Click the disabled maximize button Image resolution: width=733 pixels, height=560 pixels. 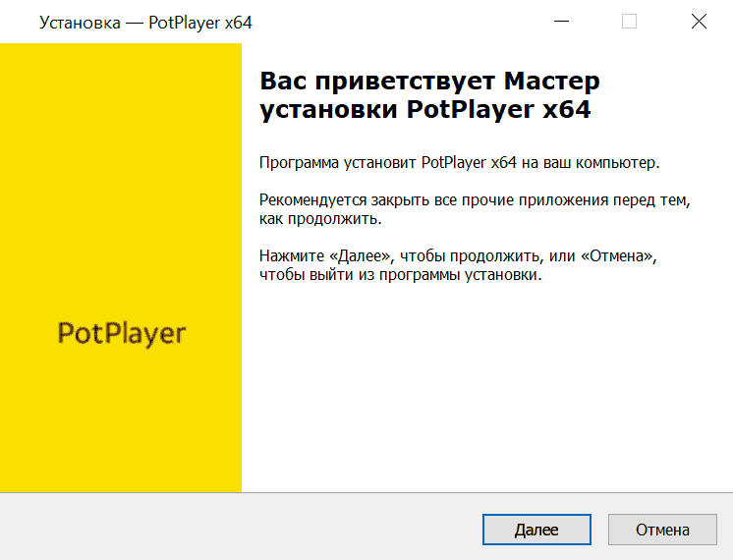[629, 22]
